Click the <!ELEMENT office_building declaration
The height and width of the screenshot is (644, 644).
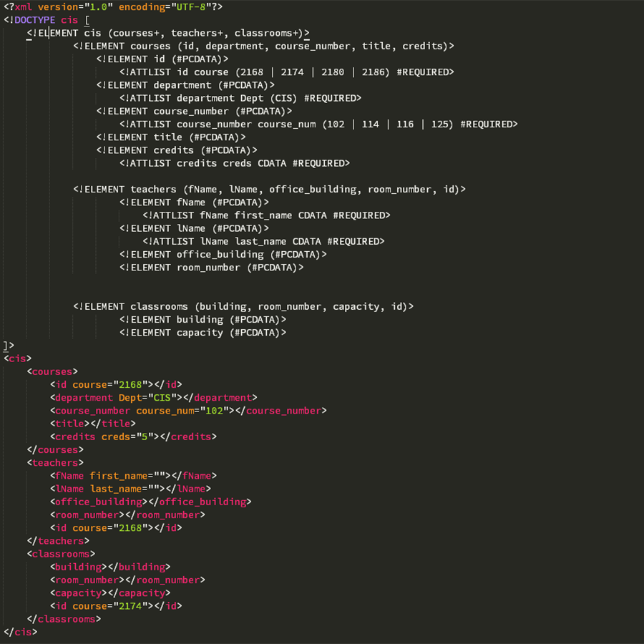[x=223, y=255]
